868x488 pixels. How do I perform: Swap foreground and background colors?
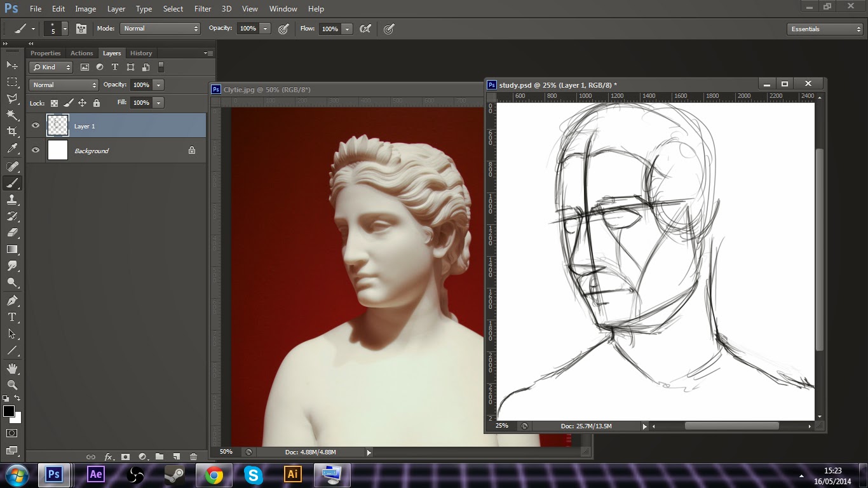click(18, 398)
